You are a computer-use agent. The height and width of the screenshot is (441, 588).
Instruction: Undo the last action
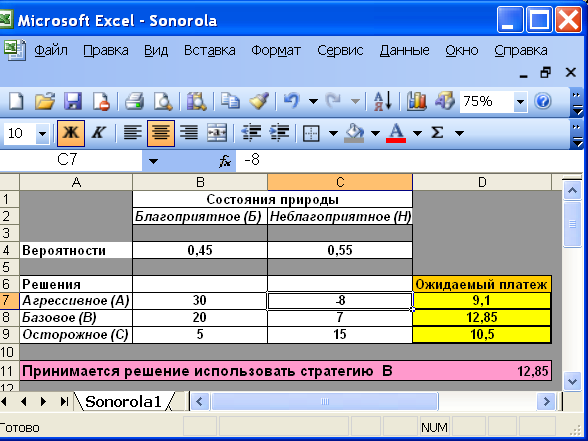point(292,101)
